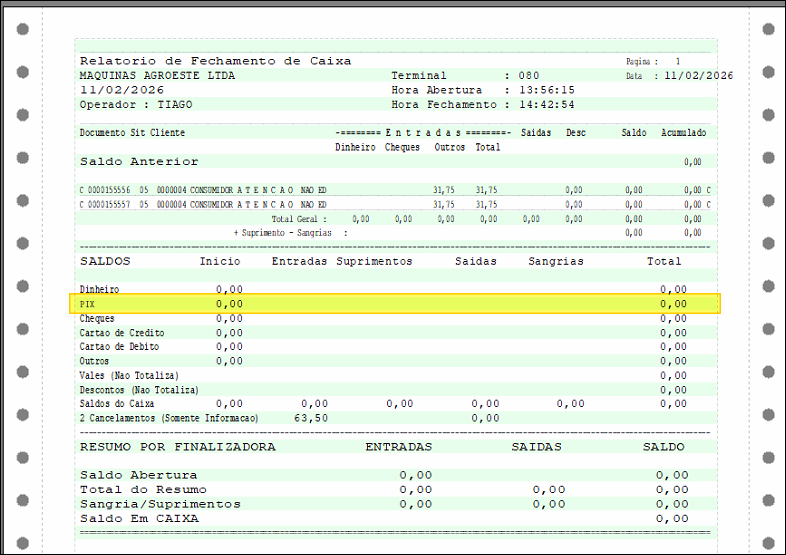Click the Cancelamentos value 63,50
786x555 pixels.
point(311,418)
